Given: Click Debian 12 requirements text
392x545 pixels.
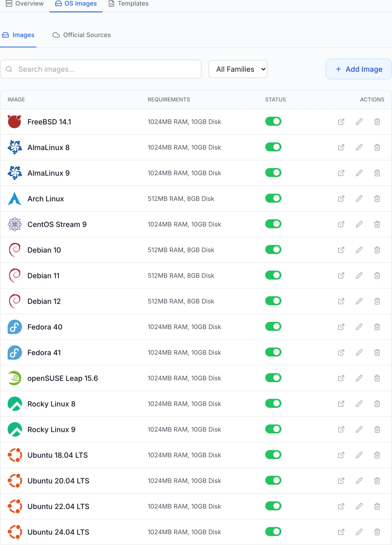Looking at the screenshot, I should [x=181, y=301].
